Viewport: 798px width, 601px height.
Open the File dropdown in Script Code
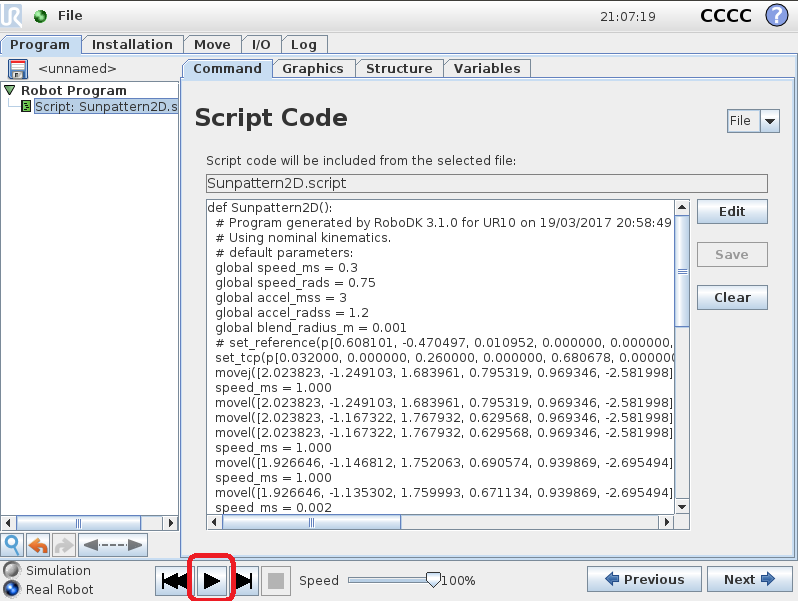(x=752, y=121)
